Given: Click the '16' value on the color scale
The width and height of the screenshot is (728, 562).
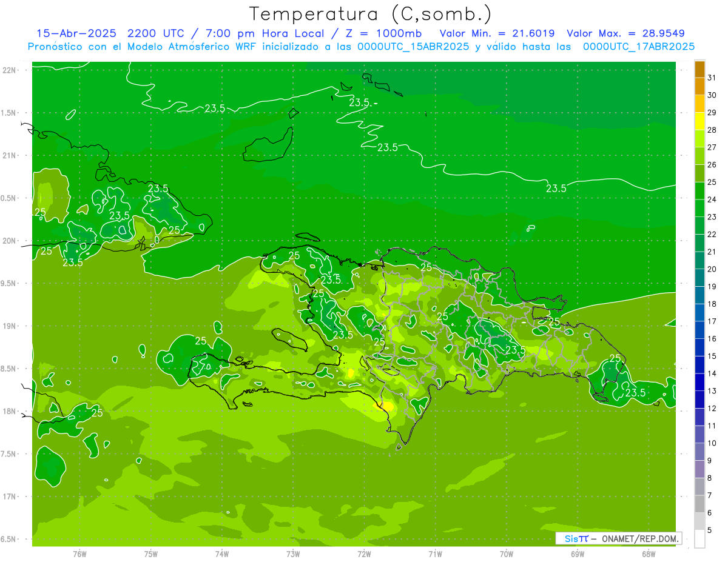Looking at the screenshot, I should [712, 339].
